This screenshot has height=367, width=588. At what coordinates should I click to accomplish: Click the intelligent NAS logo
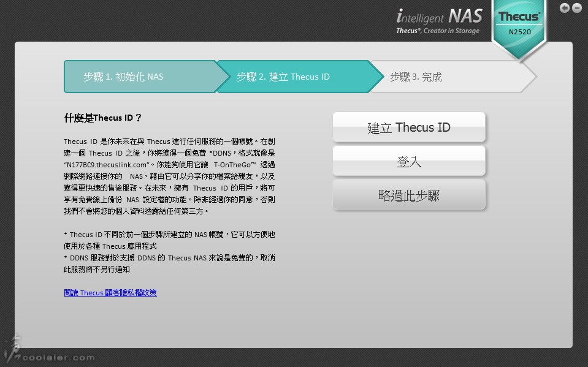pyautogui.click(x=439, y=17)
